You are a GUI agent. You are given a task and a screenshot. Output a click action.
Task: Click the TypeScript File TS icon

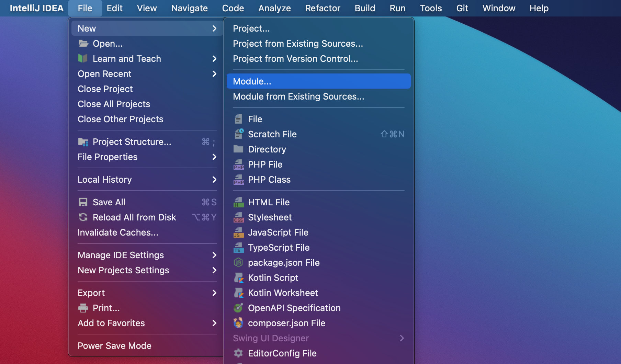(239, 248)
